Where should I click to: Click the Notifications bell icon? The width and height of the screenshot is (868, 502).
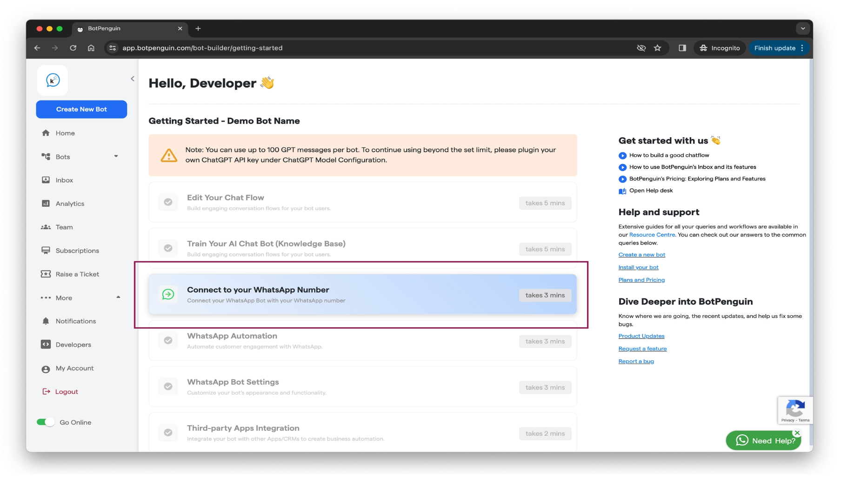(46, 321)
